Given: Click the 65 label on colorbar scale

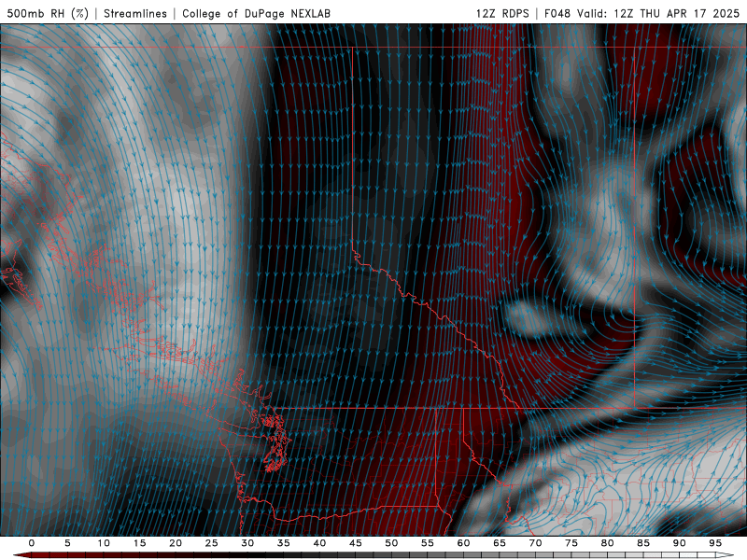Looking at the screenshot, I should pyautogui.click(x=500, y=543).
